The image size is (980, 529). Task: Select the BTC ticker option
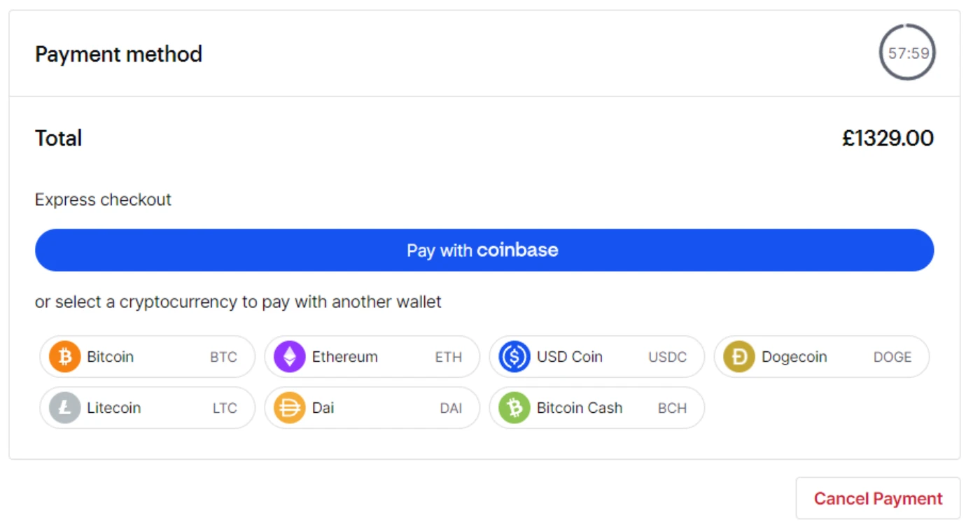coord(224,357)
